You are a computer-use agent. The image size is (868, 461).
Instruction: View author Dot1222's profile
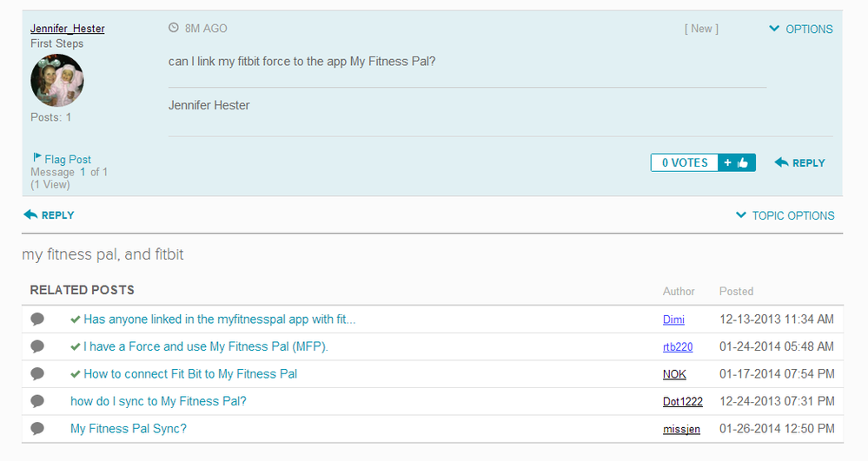pyautogui.click(x=683, y=402)
